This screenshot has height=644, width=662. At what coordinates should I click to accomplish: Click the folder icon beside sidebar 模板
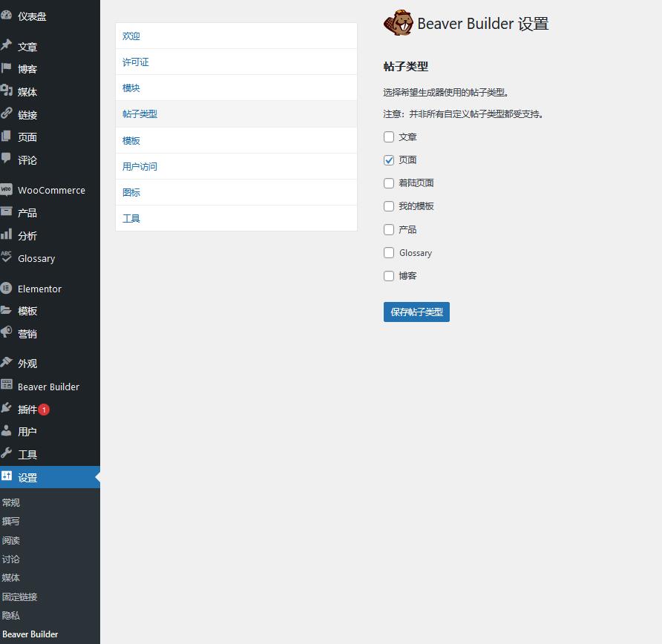coord(6,310)
